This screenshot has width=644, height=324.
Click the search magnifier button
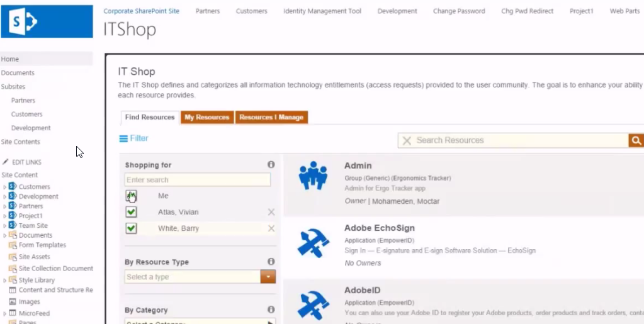(x=636, y=140)
